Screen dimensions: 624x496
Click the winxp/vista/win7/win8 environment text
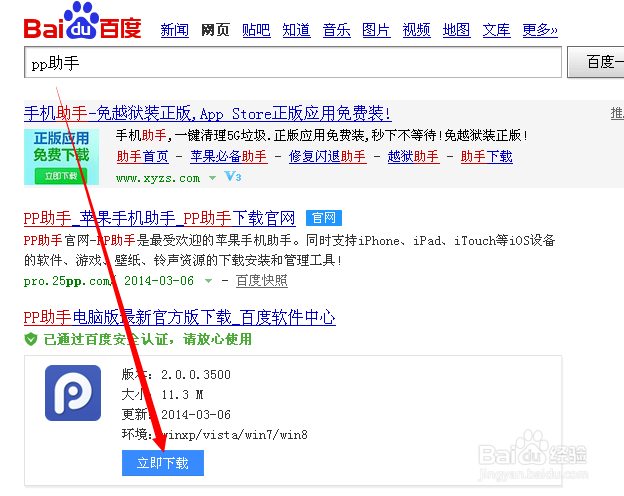(235, 435)
